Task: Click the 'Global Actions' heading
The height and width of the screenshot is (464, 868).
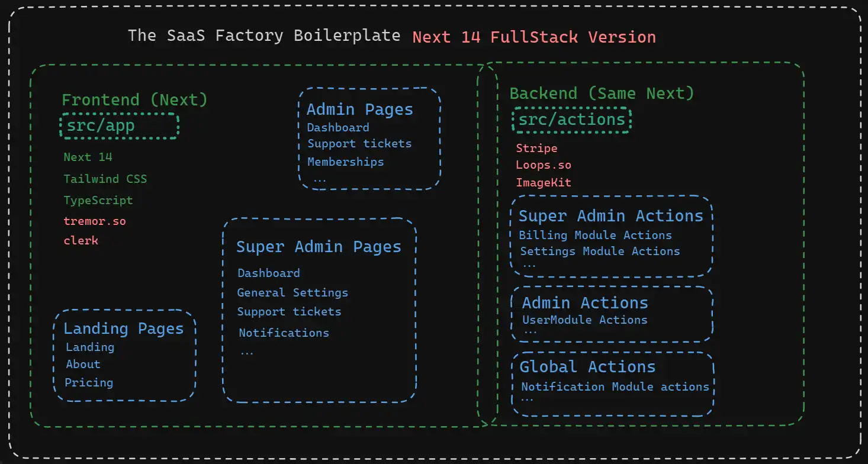Action: pyautogui.click(x=587, y=367)
